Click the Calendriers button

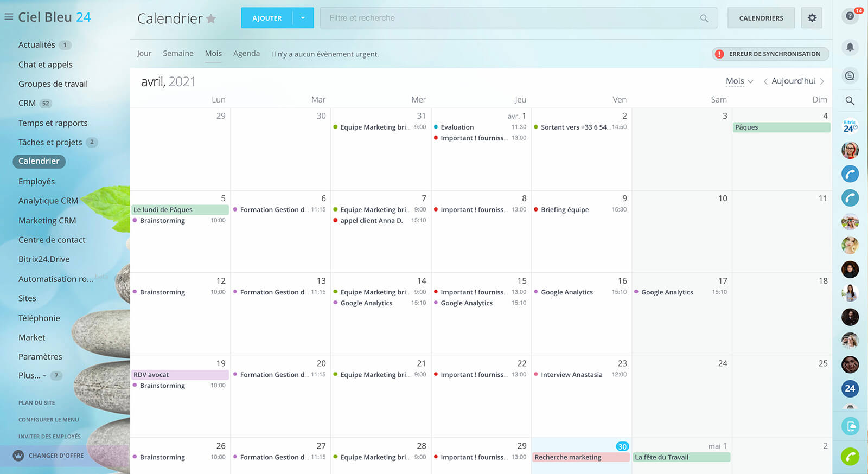pyautogui.click(x=761, y=18)
